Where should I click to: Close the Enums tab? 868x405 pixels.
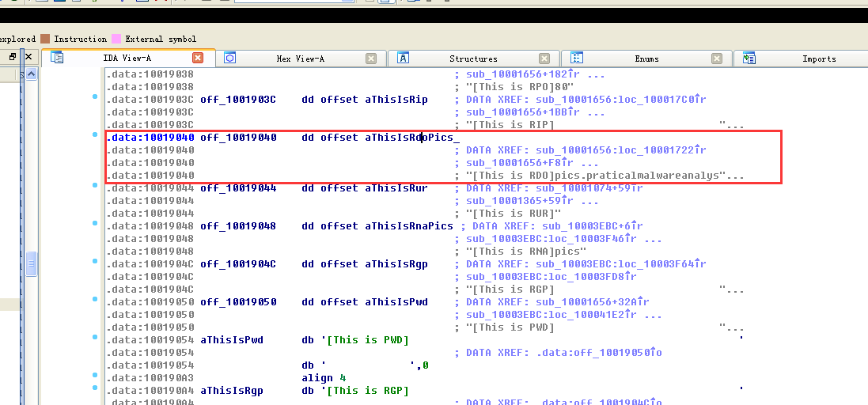pos(717,58)
